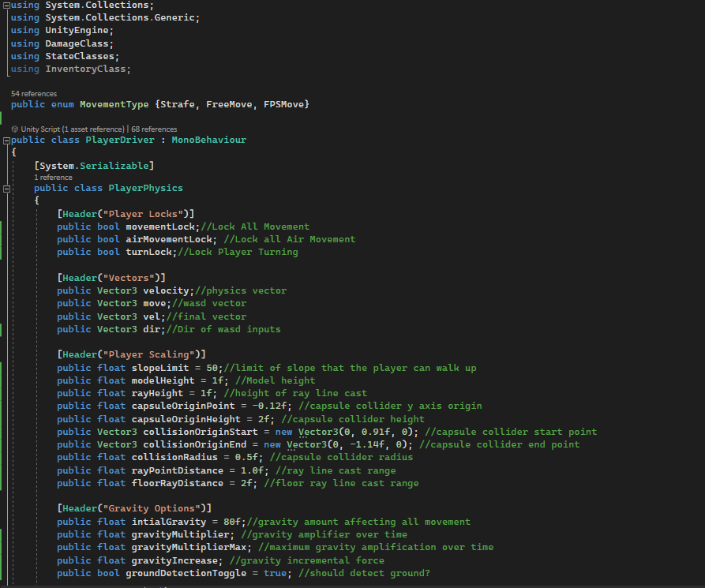Collapse the PlayerDriver class region
Screen dimensions: 705x588
tap(7, 140)
